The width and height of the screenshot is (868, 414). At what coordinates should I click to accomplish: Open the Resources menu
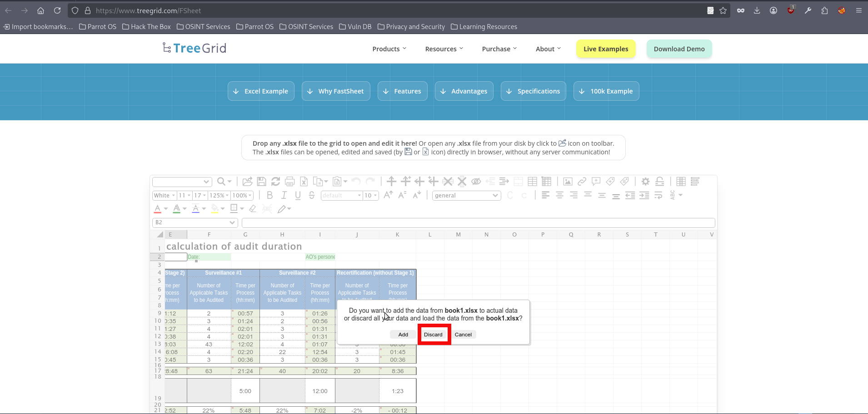(x=444, y=49)
